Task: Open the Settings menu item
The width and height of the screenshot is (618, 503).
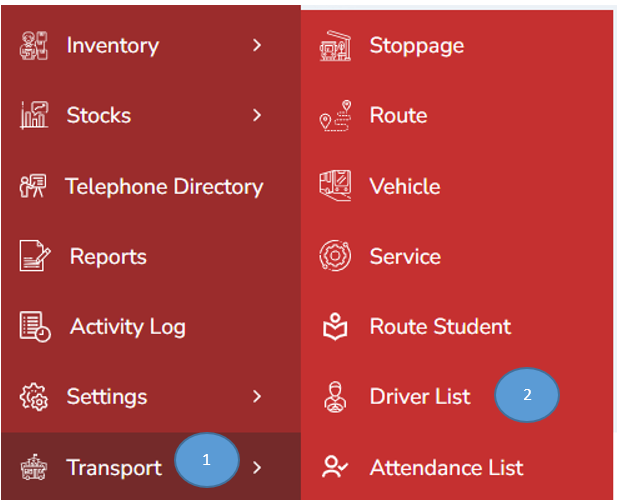Action: tap(151, 397)
